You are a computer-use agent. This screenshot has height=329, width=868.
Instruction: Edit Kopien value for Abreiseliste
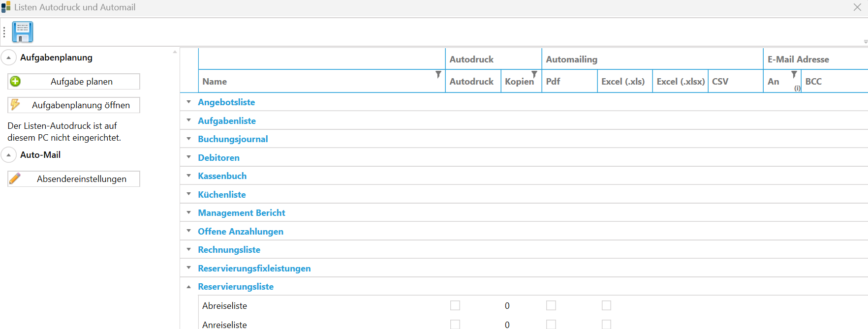[x=507, y=306]
